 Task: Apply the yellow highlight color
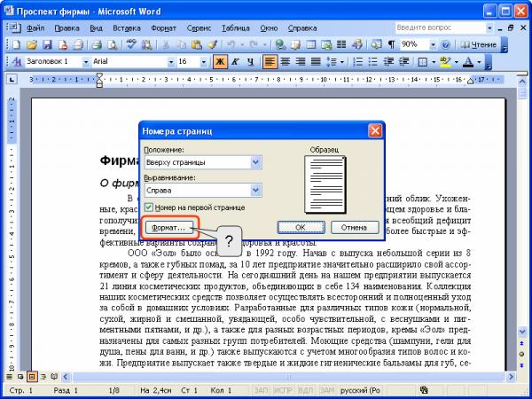click(445, 62)
